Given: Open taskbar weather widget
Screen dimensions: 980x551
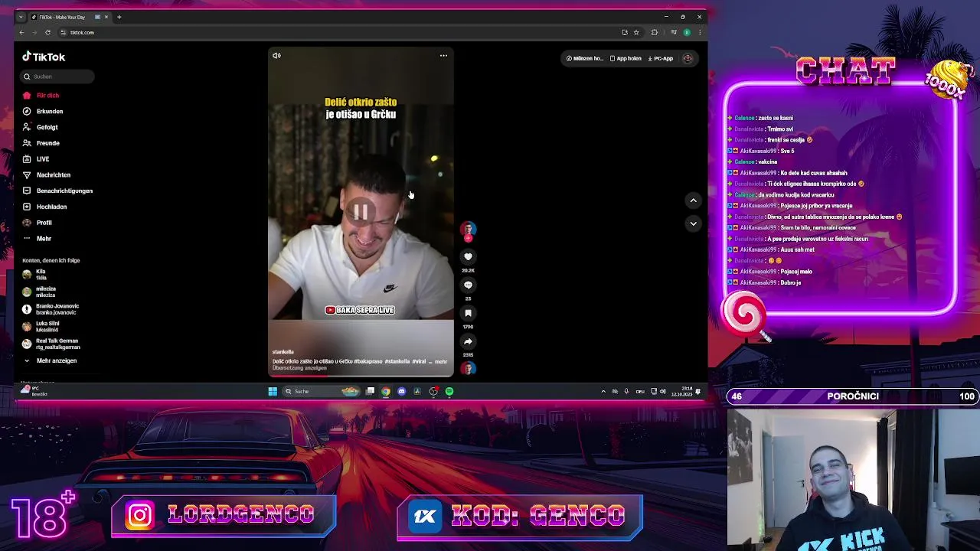Looking at the screenshot, I should 34,391.
